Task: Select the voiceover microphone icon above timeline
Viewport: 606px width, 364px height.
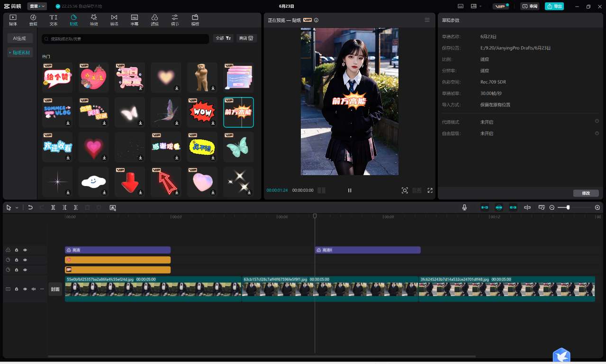Action: tap(464, 207)
